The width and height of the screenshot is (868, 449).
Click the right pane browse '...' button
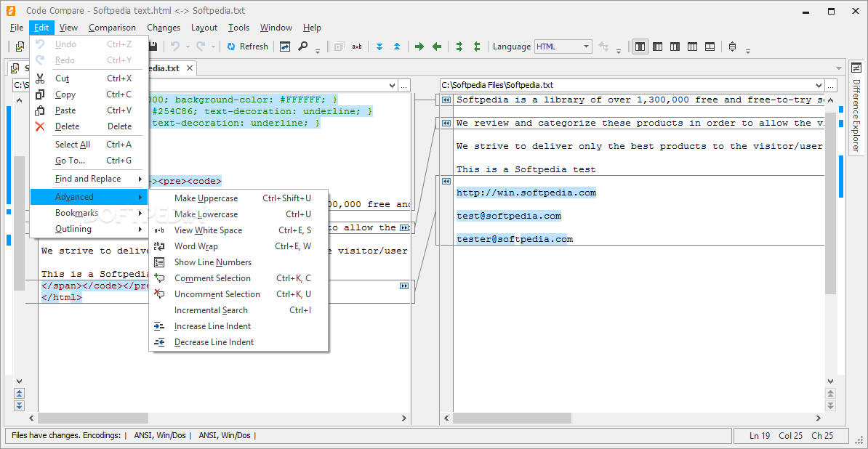[x=831, y=85]
